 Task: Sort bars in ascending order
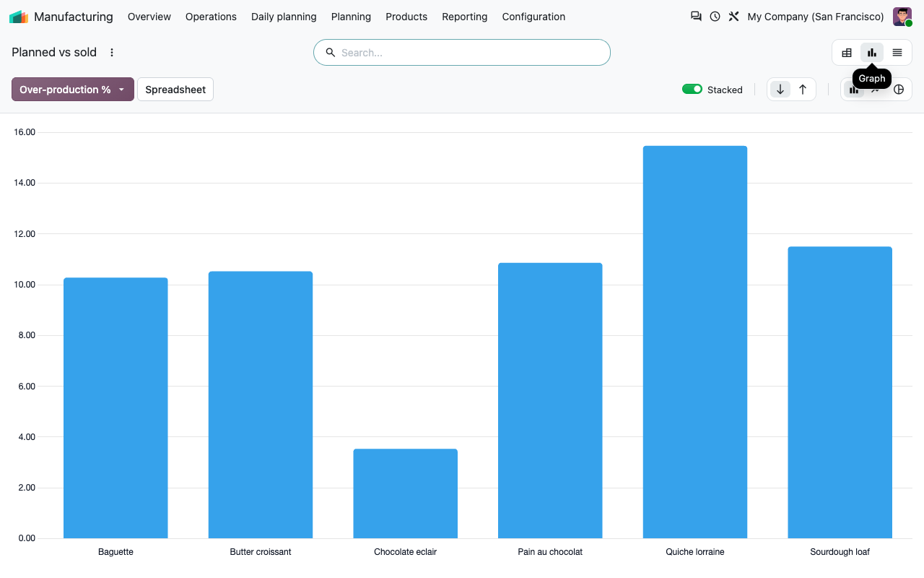point(803,90)
